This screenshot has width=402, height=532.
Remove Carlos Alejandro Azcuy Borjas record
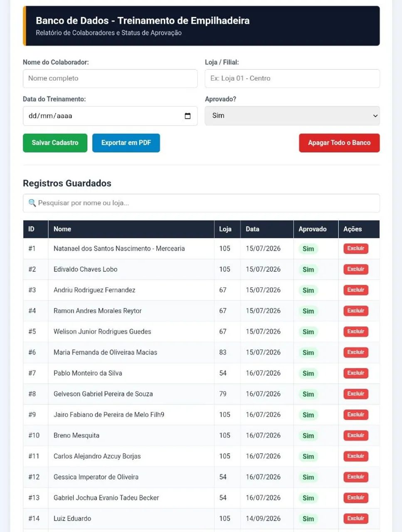tap(356, 456)
